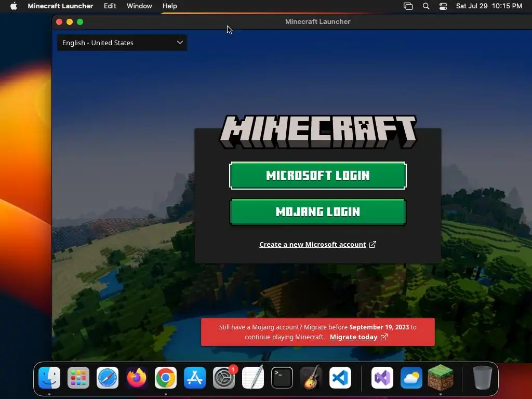Expand the English - United States language dropdown

pyautogui.click(x=122, y=43)
